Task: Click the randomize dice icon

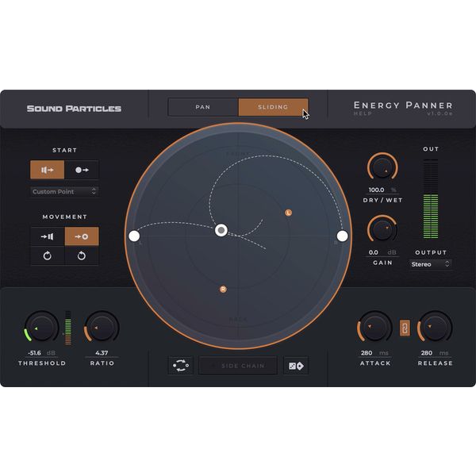Action: 296,365
